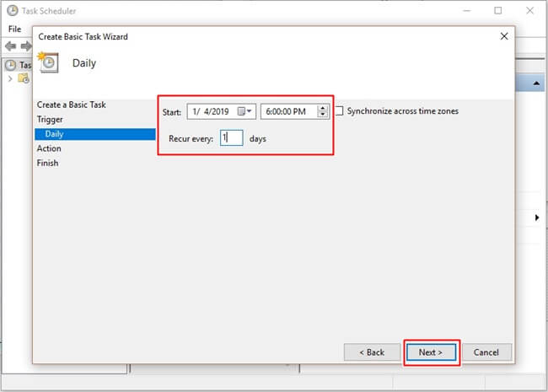Enable Synchronize across time zones checkbox
The image size is (548, 392).
click(339, 111)
